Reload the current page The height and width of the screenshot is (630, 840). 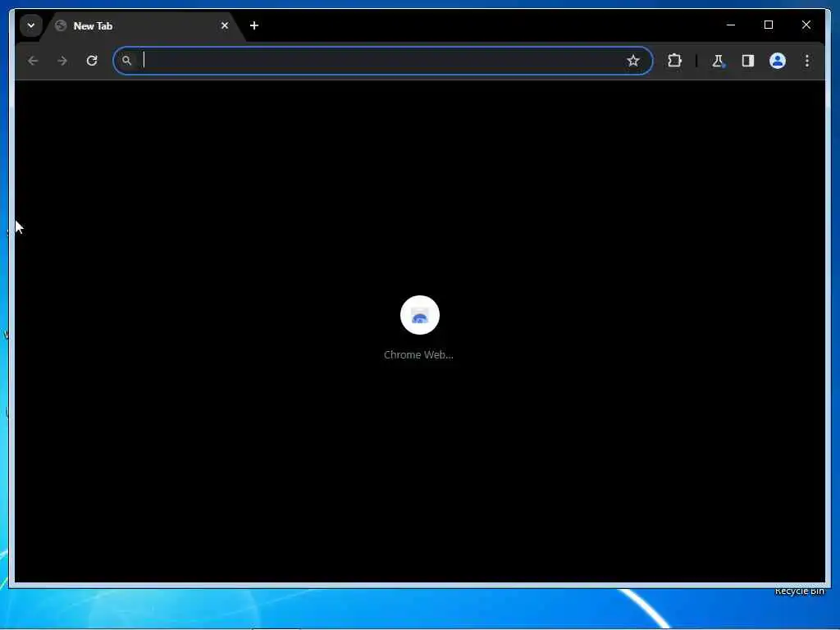point(92,61)
